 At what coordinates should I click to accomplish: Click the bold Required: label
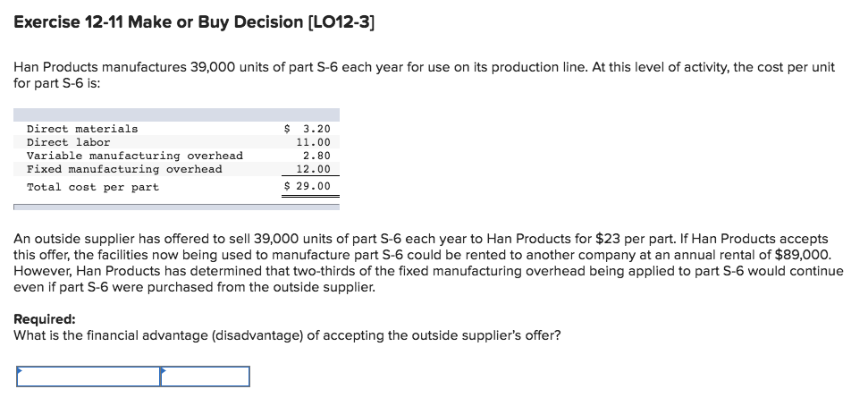click(x=45, y=319)
